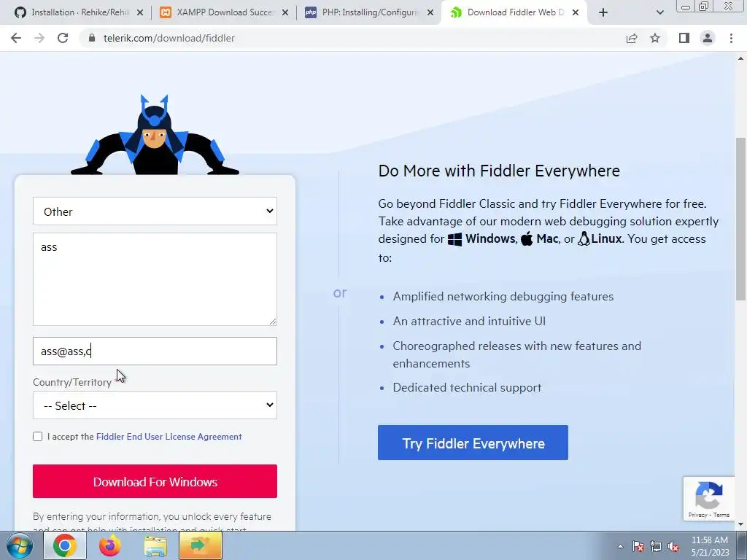Go back to the previous page
This screenshot has width=747, height=560.
(x=16, y=38)
